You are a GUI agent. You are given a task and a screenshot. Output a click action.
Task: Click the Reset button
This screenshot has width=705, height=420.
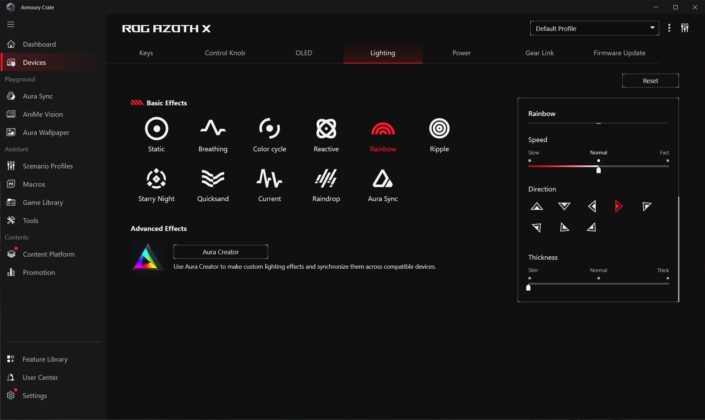(650, 81)
